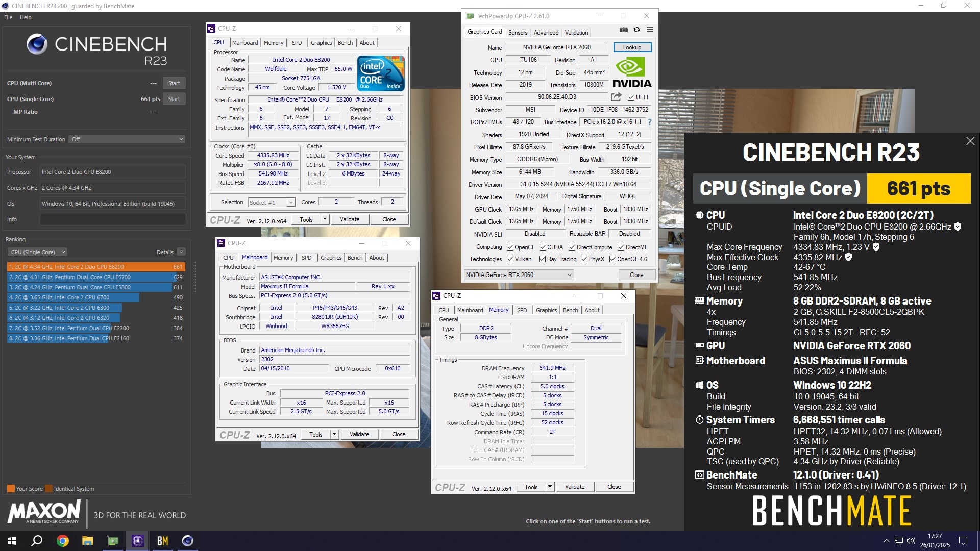
Task: Toggle the DirectCompute checkbox
Action: point(572,247)
